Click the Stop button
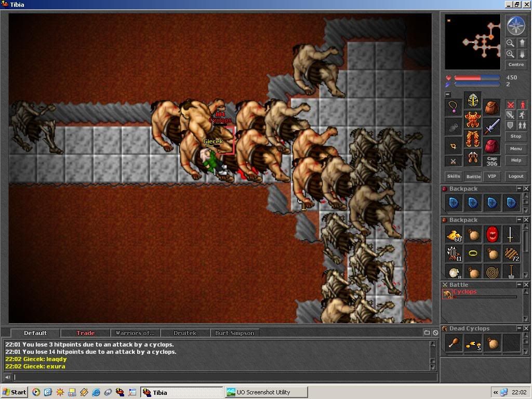This screenshot has height=399, width=532. pyautogui.click(x=516, y=137)
